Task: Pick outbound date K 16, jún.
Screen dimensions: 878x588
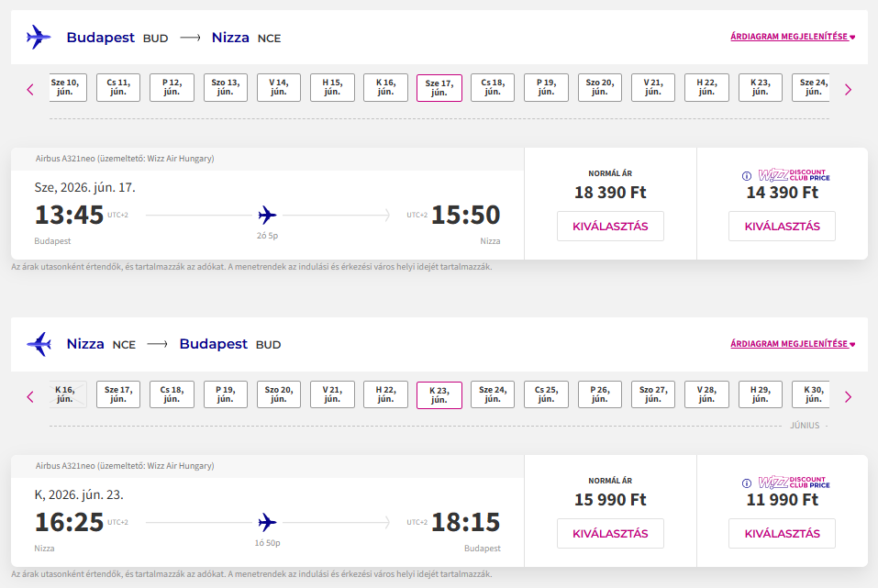Action: point(385,88)
